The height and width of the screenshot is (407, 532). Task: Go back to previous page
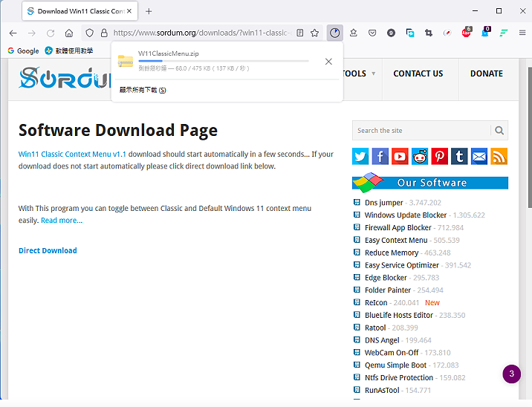(13, 33)
